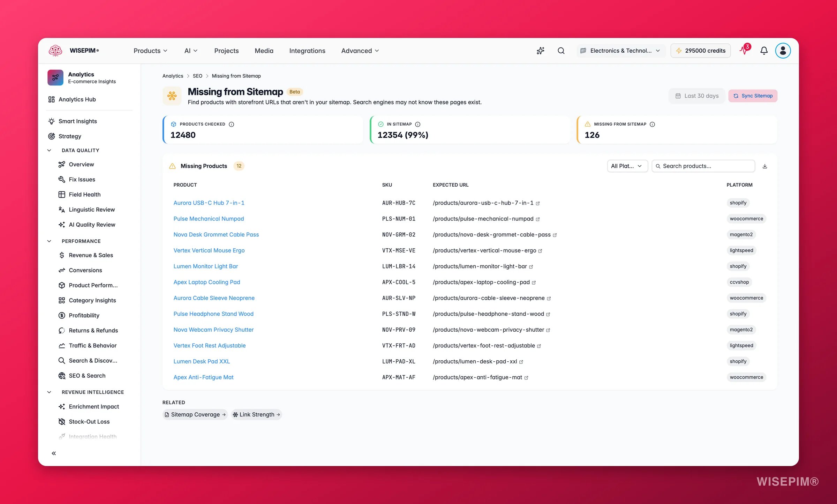Open the Last 30 days date picker
This screenshot has width=837, height=504.
coord(697,96)
